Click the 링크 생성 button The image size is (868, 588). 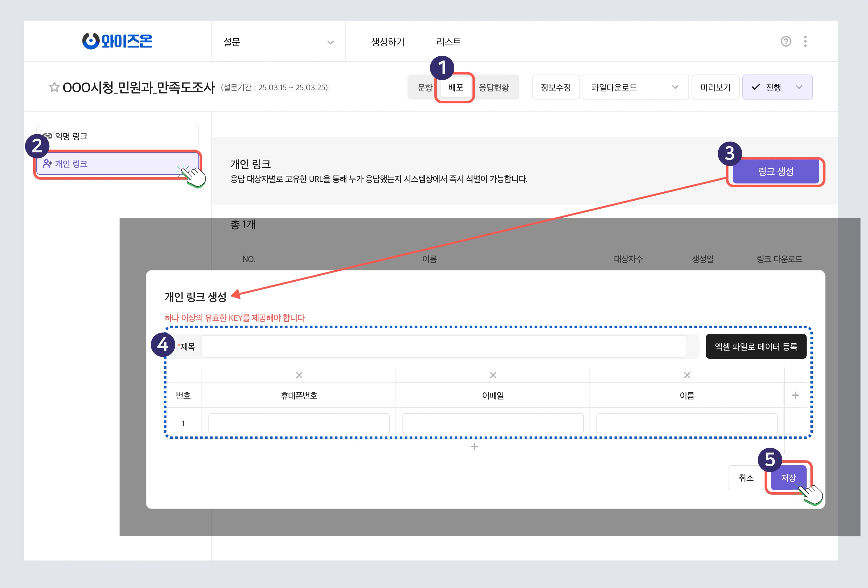[x=776, y=172]
